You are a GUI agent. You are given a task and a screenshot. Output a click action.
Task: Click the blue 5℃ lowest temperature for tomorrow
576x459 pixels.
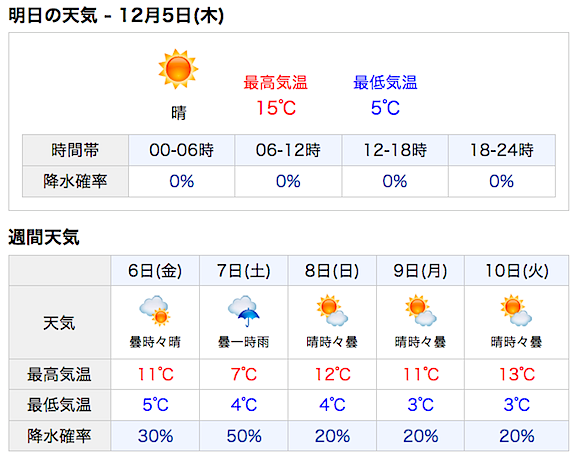click(385, 108)
